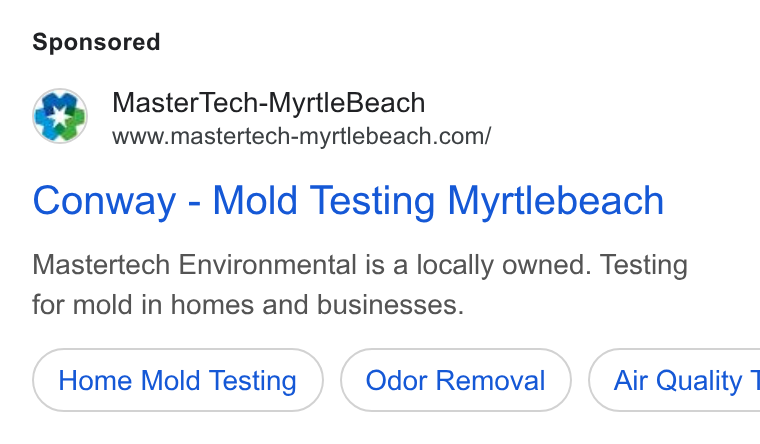Click the www.mastertech-myrtlebeach.com/ URL text
Image resolution: width=760 pixels, height=444 pixels.
point(301,136)
